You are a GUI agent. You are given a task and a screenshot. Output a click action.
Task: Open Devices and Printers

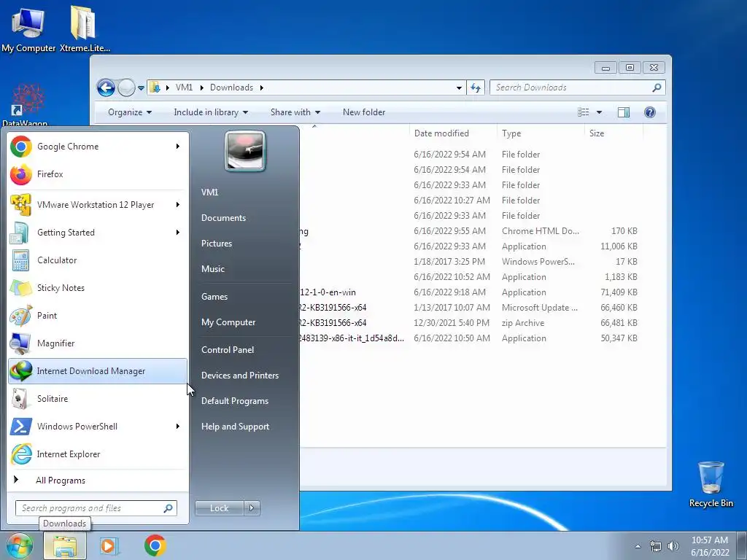tap(239, 376)
